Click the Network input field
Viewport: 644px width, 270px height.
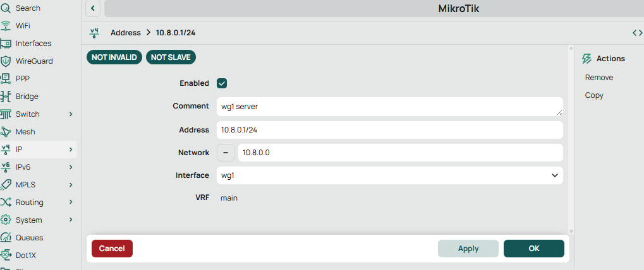[x=401, y=153]
